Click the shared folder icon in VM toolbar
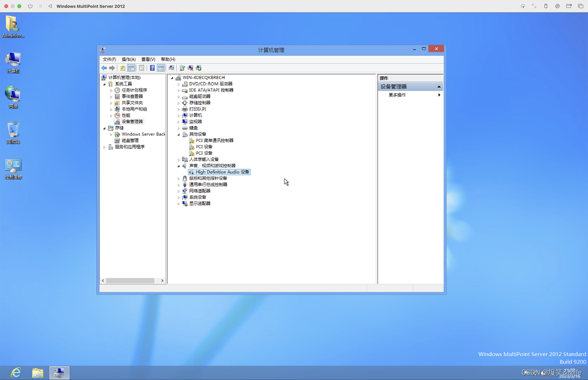588x380 pixels. pyautogui.click(x=569, y=6)
